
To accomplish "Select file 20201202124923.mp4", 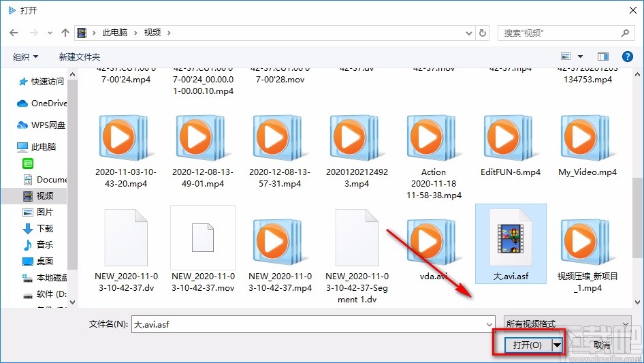I will pyautogui.click(x=357, y=152).
